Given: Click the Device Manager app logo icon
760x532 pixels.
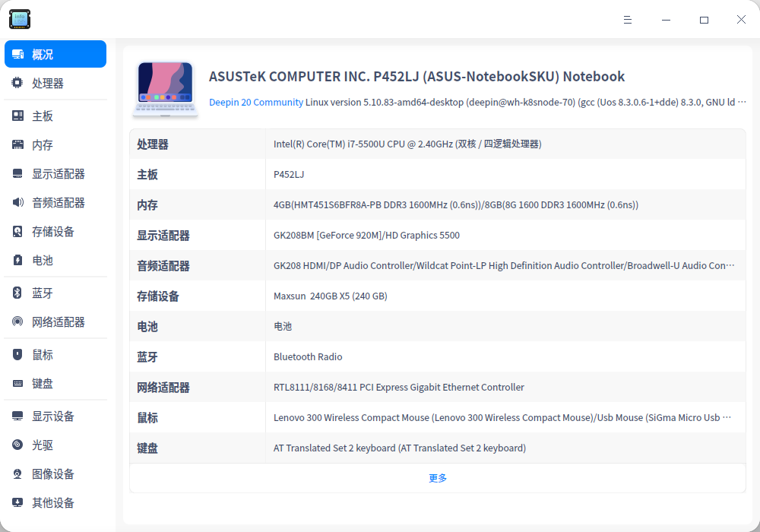Looking at the screenshot, I should (x=20, y=20).
